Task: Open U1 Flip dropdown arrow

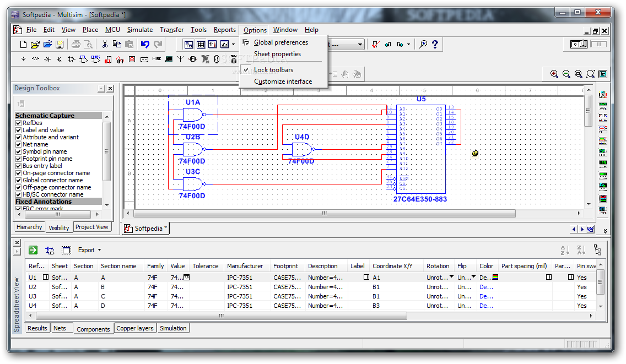Action: click(473, 276)
